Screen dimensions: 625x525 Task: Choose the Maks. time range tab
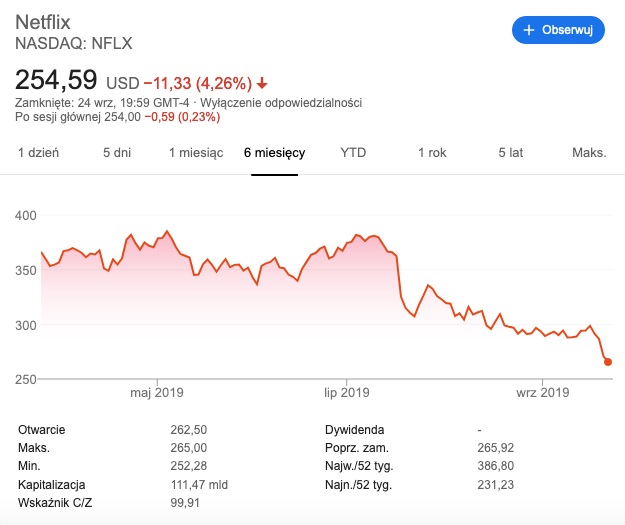click(589, 153)
